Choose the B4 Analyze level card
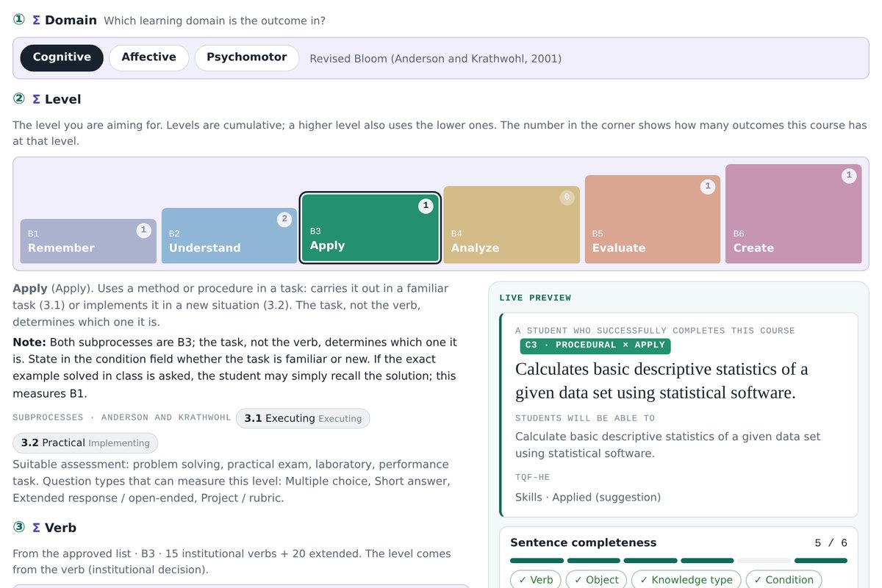The height and width of the screenshot is (588, 882). 512,224
